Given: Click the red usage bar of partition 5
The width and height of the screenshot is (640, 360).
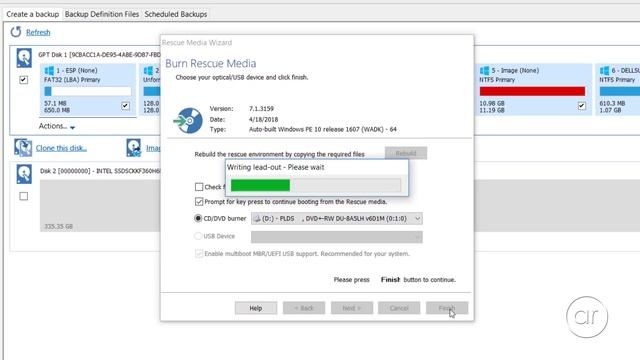Looking at the screenshot, I should click(532, 91).
